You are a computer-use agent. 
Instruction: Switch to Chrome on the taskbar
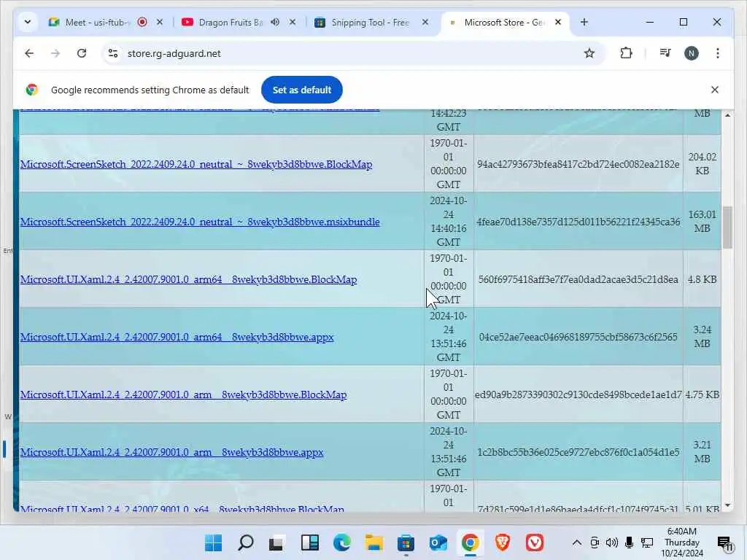[x=471, y=542]
